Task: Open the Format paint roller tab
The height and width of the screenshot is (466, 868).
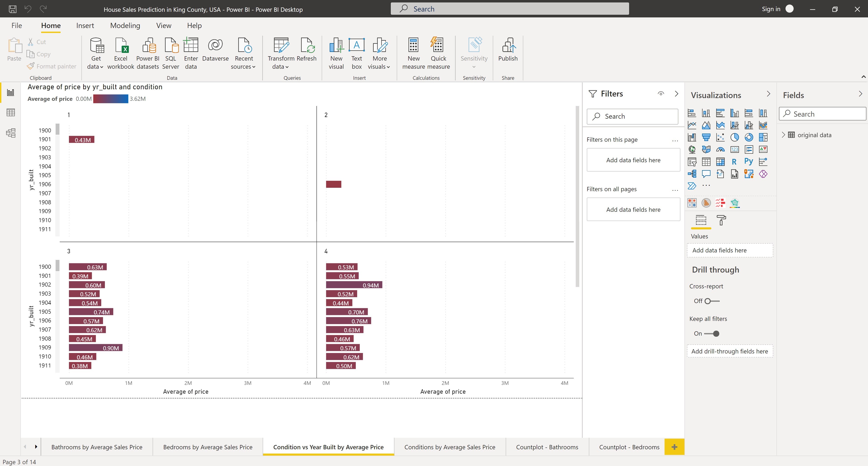Action: pyautogui.click(x=721, y=220)
